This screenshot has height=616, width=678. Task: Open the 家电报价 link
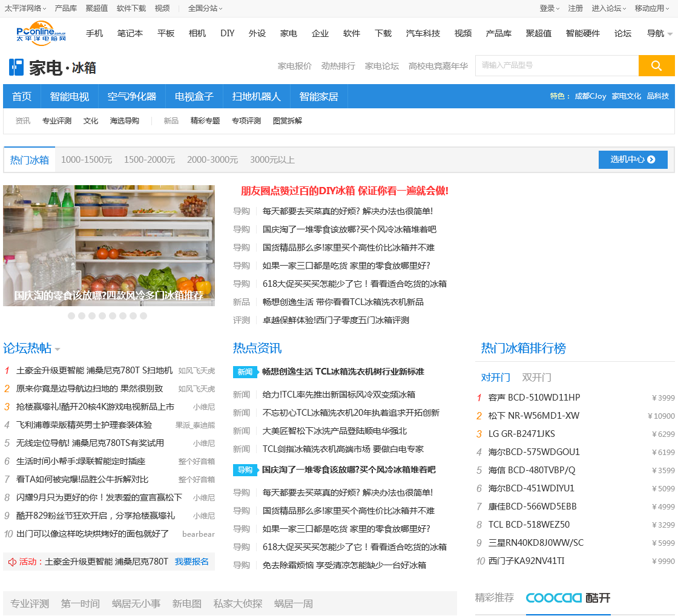coord(294,66)
